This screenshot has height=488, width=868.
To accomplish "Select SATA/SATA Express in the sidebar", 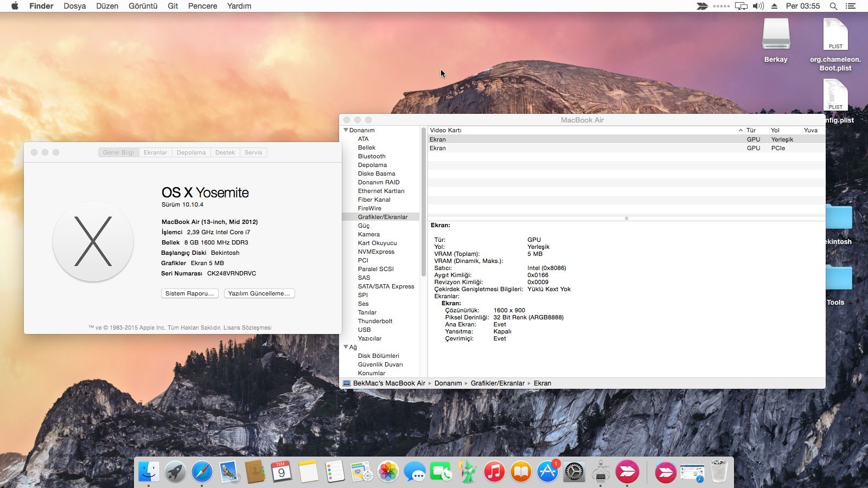I will click(386, 286).
